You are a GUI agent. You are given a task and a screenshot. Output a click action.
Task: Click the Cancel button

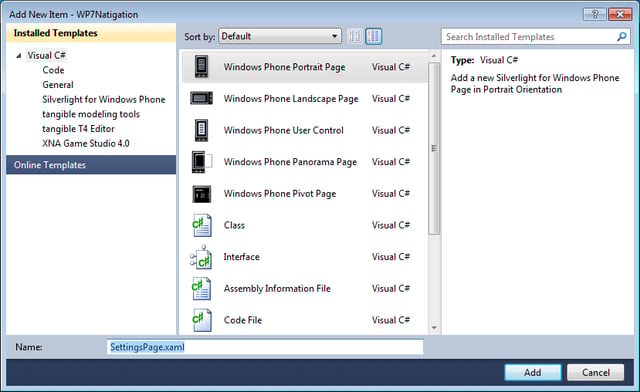click(x=596, y=372)
